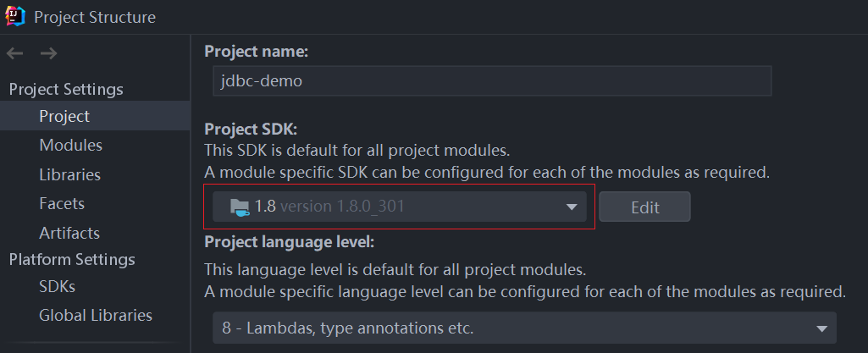Click the Project Structure window title
This screenshot has width=868, height=353.
95,17
